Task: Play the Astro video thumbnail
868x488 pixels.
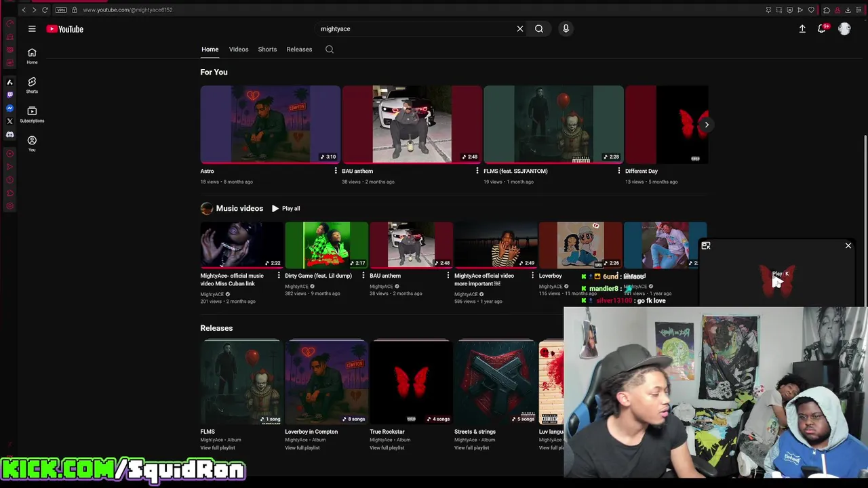Action: 270,125
